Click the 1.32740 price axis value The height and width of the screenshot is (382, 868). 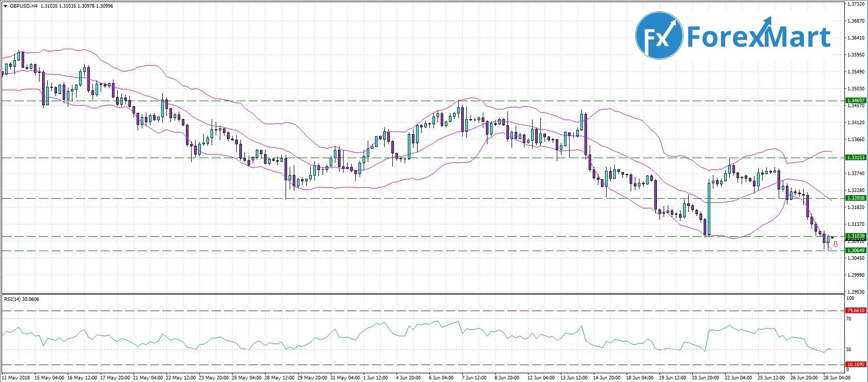pyautogui.click(x=855, y=174)
